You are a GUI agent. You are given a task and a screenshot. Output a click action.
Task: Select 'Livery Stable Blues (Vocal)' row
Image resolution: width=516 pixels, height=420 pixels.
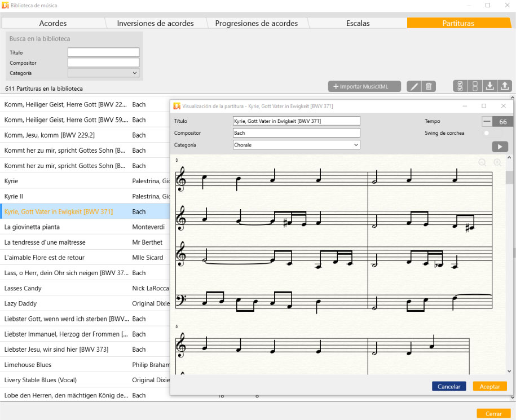point(85,380)
